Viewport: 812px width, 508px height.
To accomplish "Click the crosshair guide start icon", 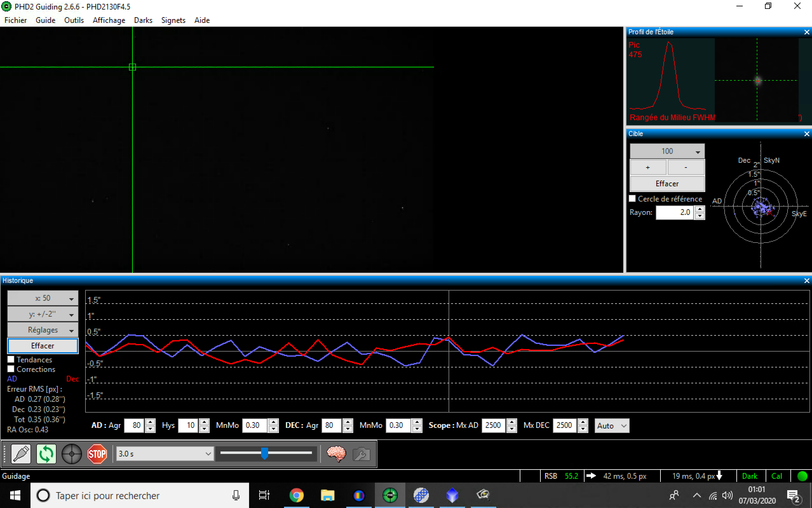I will 71,454.
